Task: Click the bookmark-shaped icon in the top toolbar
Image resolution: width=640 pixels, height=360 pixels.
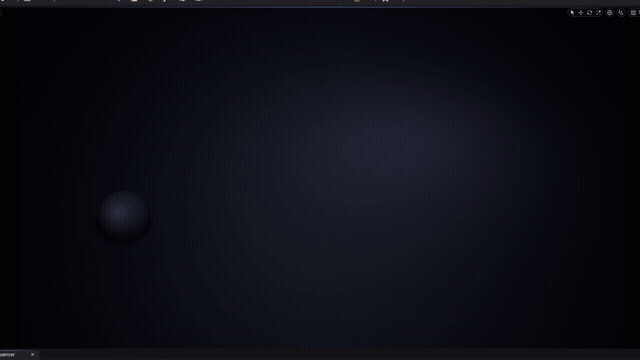Action: pyautogui.click(x=385, y=1)
